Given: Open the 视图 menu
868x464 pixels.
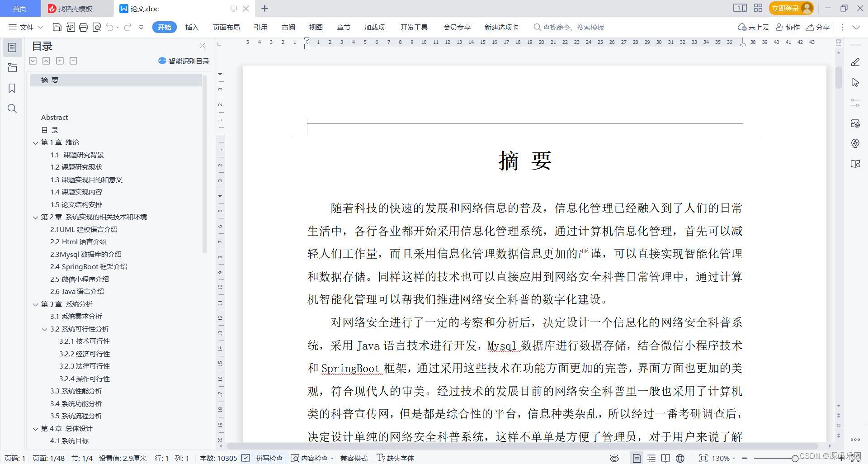Looking at the screenshot, I should 316,27.
